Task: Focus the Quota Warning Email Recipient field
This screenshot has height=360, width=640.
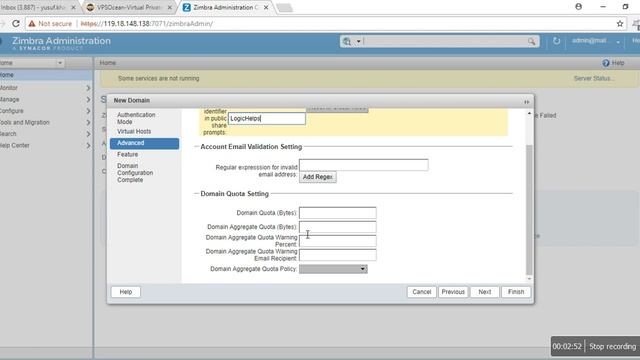Action: pos(338,255)
